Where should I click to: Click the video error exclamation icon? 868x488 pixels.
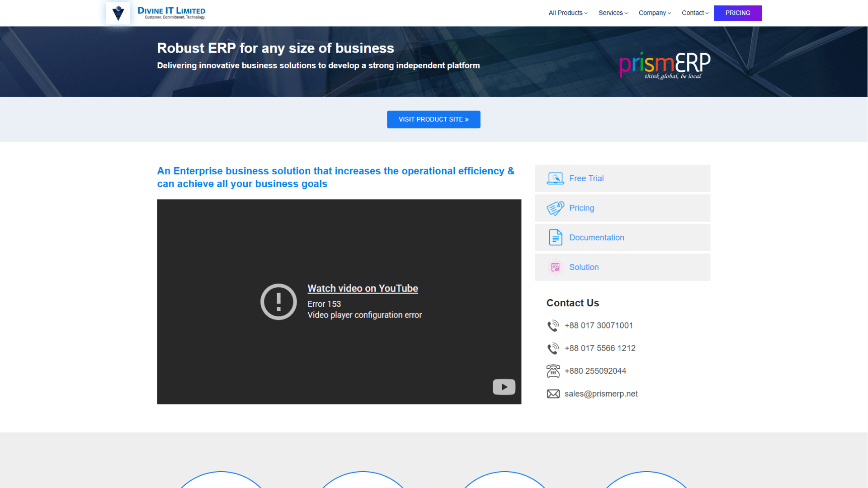[278, 302]
